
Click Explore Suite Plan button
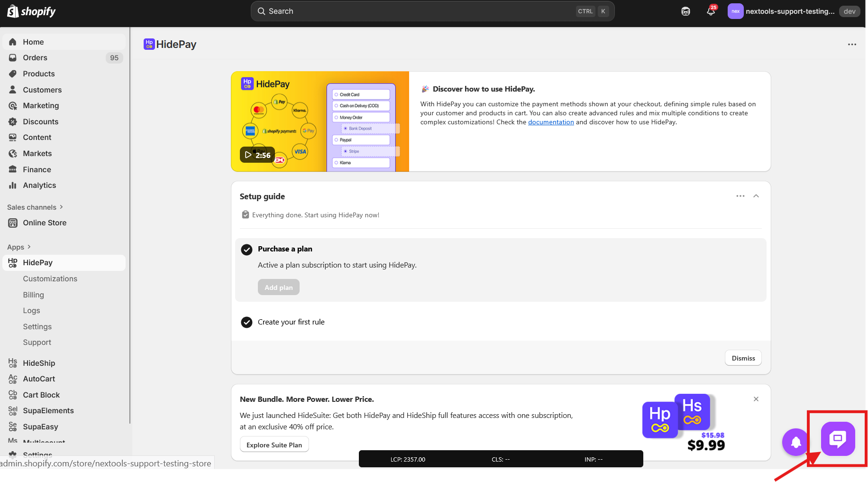[x=274, y=445]
